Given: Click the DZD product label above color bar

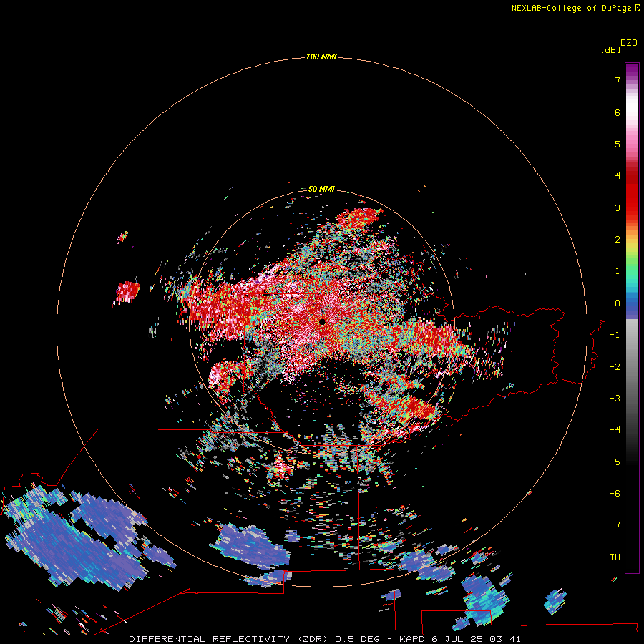Looking at the screenshot, I should click(629, 43).
